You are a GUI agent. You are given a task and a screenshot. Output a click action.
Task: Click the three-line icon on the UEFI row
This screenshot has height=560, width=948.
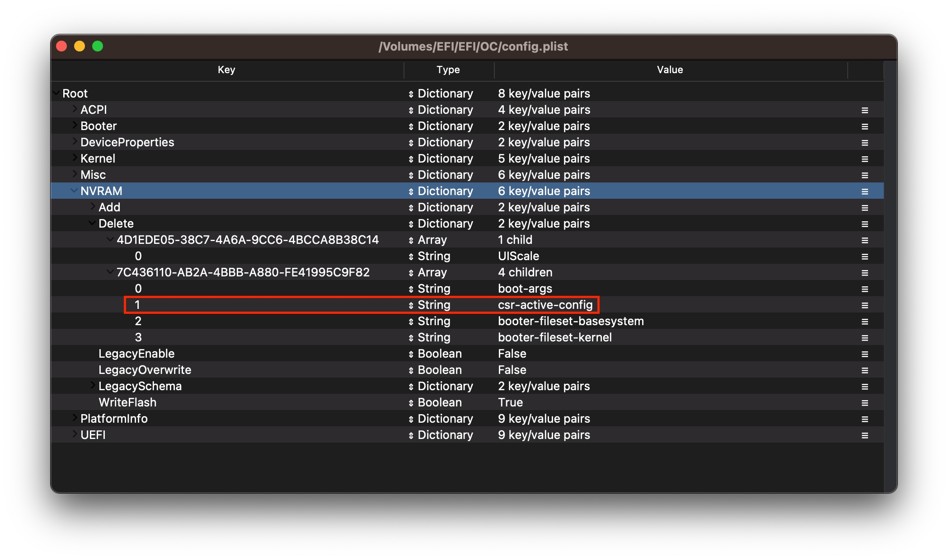pos(864,435)
